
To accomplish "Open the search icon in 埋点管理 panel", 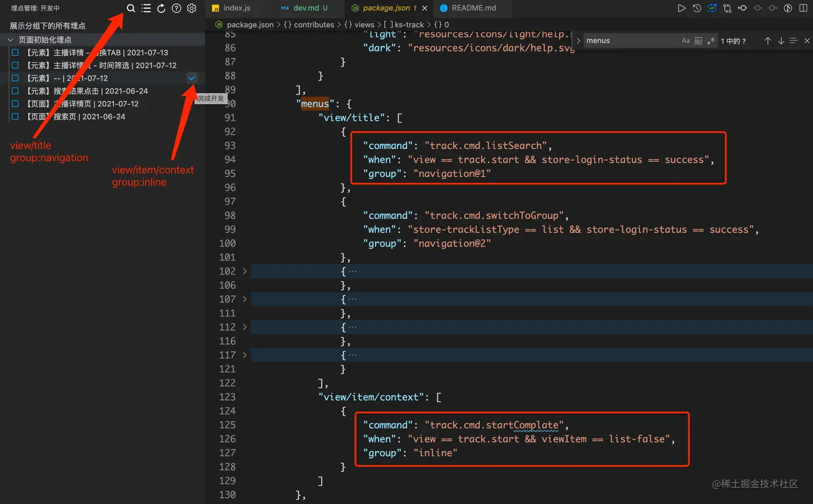I will coord(131,8).
